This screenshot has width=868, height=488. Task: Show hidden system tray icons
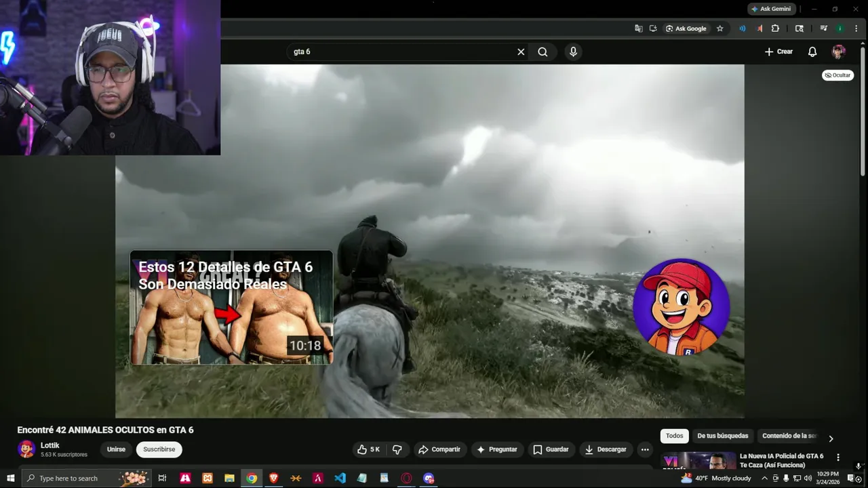[x=765, y=478]
